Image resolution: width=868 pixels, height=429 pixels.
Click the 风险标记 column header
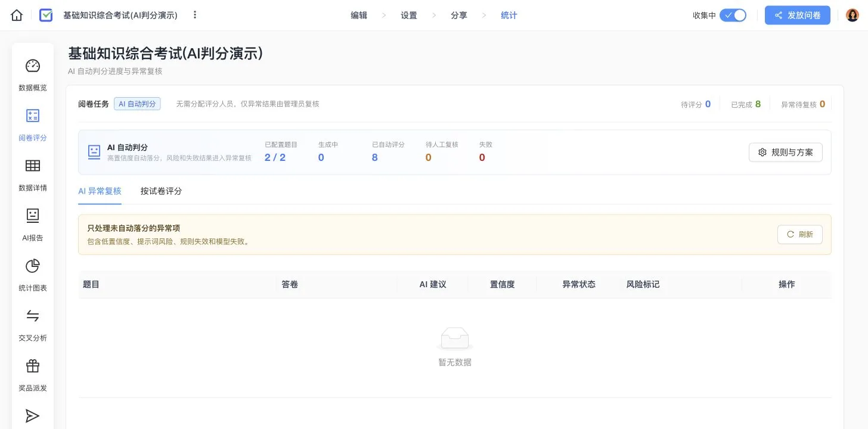click(643, 285)
